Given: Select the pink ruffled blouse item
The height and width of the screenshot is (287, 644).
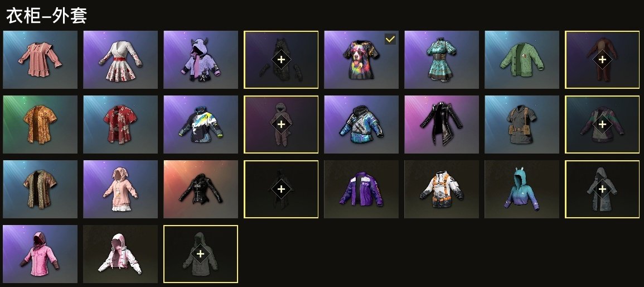Looking at the screenshot, I should [x=40, y=60].
